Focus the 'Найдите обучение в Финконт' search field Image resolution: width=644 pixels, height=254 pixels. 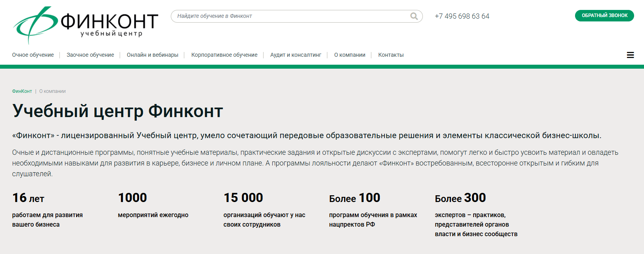coord(296,16)
